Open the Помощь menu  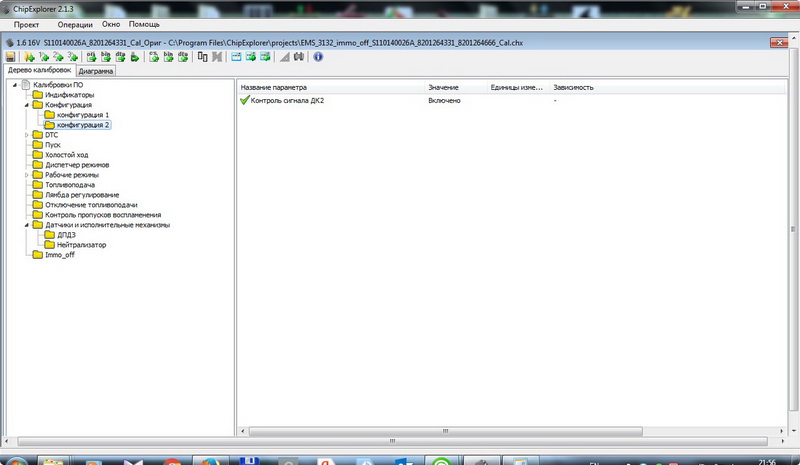click(144, 23)
